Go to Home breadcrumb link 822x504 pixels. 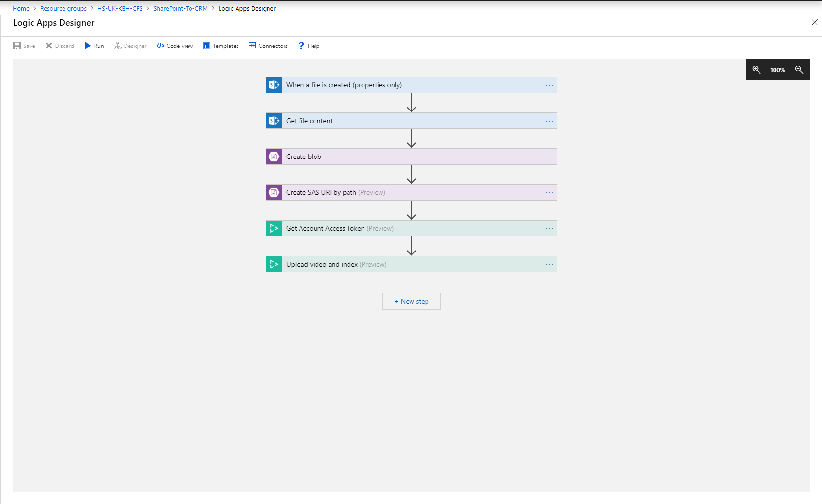21,8
